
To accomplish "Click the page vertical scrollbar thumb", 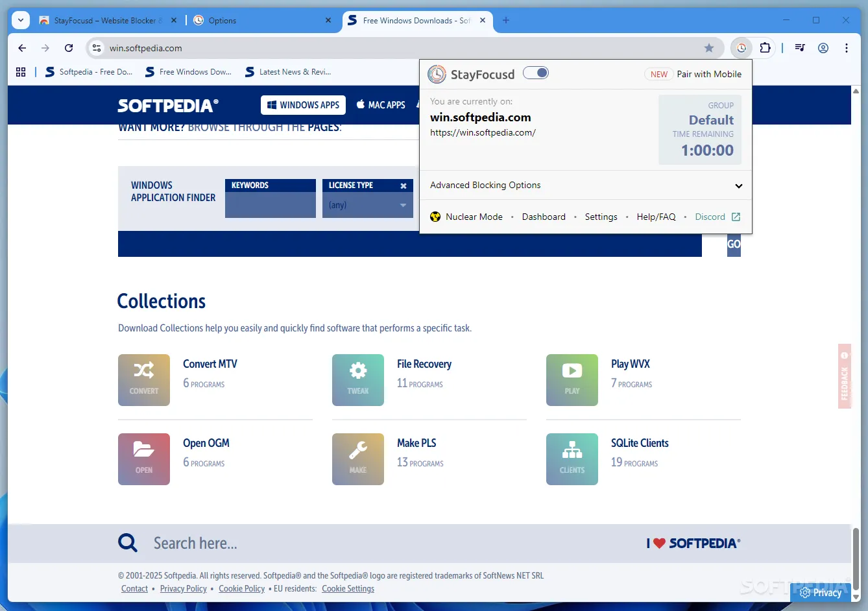I will (x=856, y=560).
